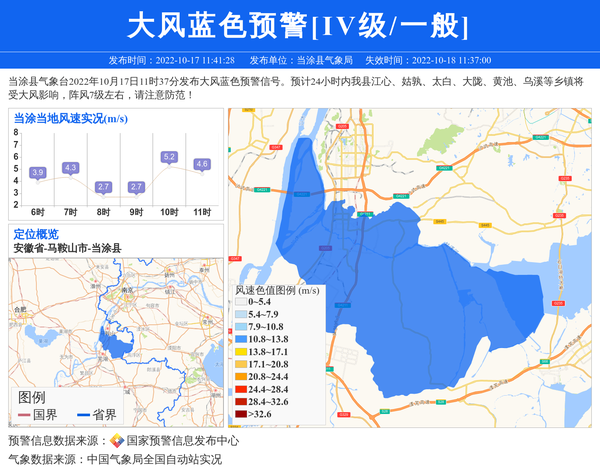600x471 pixels.
Task: Click the blue warning area on the large map
Action: 400,300
